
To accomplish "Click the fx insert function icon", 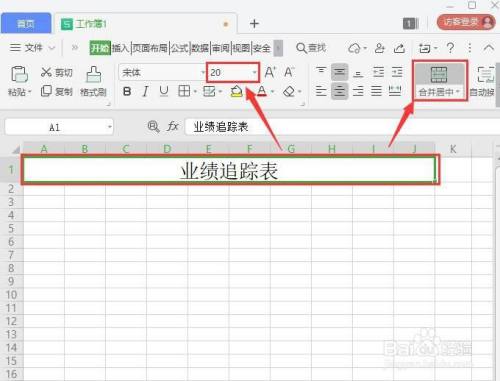I will 172,127.
